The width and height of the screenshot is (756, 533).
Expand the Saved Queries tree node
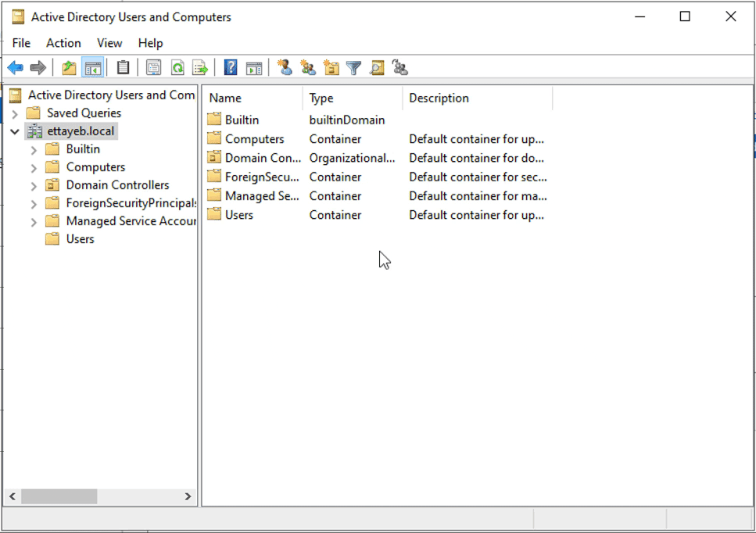click(x=15, y=114)
